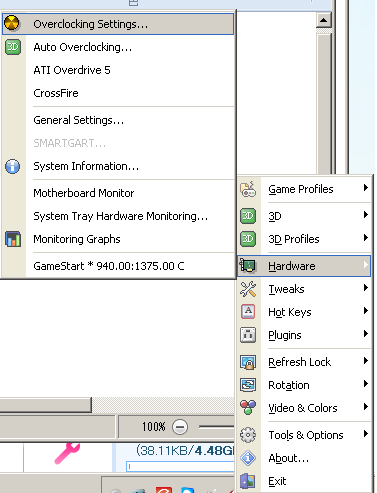Expand the Refresh Lock submenu arrow
This screenshot has height=493, width=377.
[366, 361]
